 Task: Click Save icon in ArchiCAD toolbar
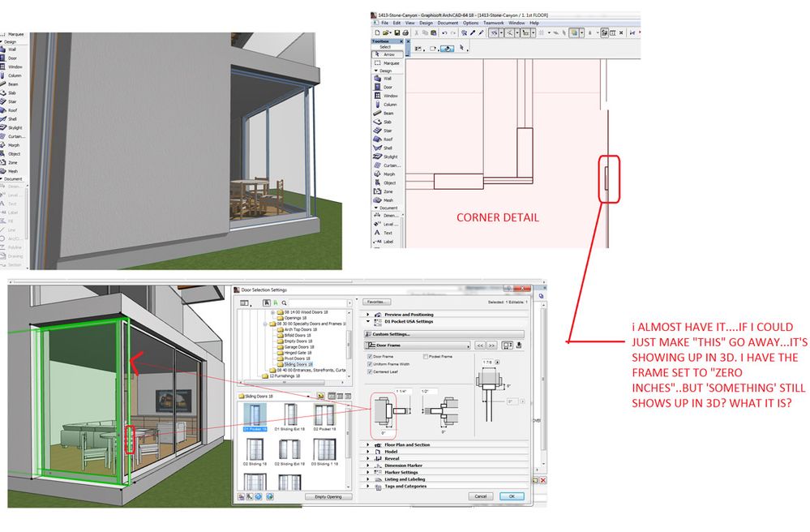(397, 32)
